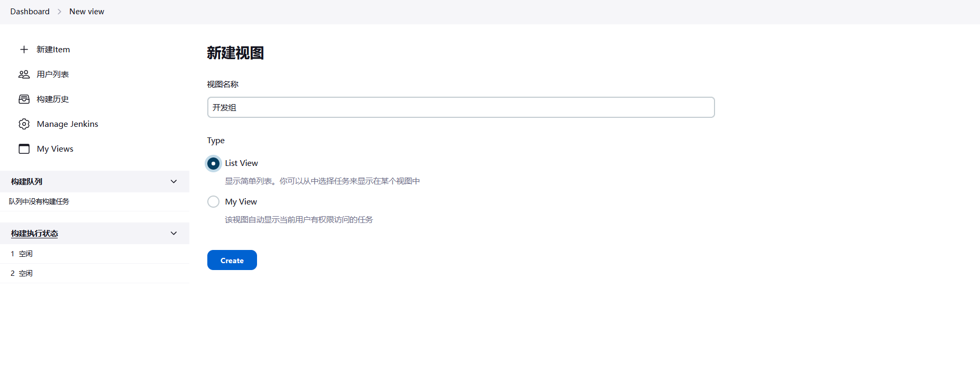Click the List View description 显示简单列表
The height and width of the screenshot is (390, 980).
tap(323, 181)
